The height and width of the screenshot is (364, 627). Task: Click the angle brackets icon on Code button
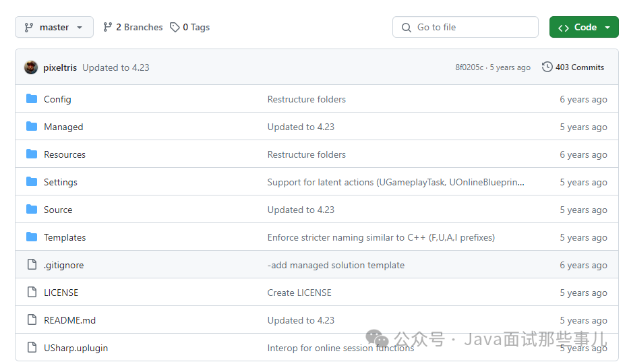tap(564, 28)
